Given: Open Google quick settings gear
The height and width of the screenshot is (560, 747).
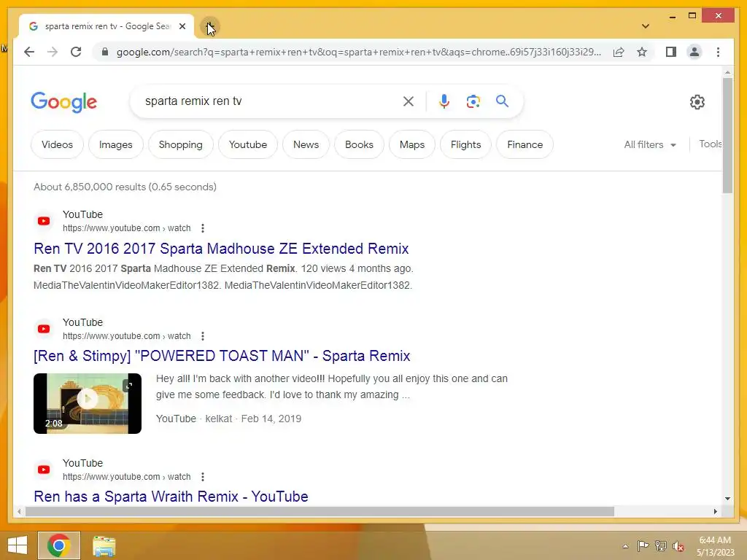Looking at the screenshot, I should [x=697, y=102].
